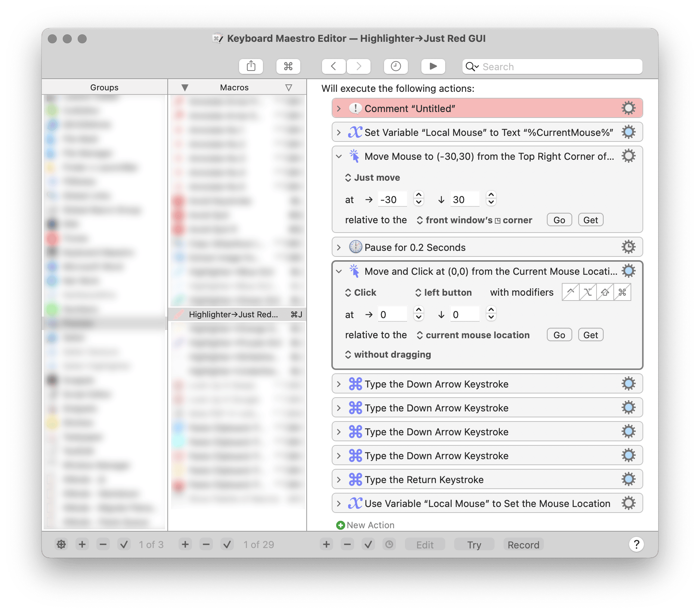This screenshot has height=613, width=700.
Task: Click the action timeout clock button
Action: click(x=389, y=545)
